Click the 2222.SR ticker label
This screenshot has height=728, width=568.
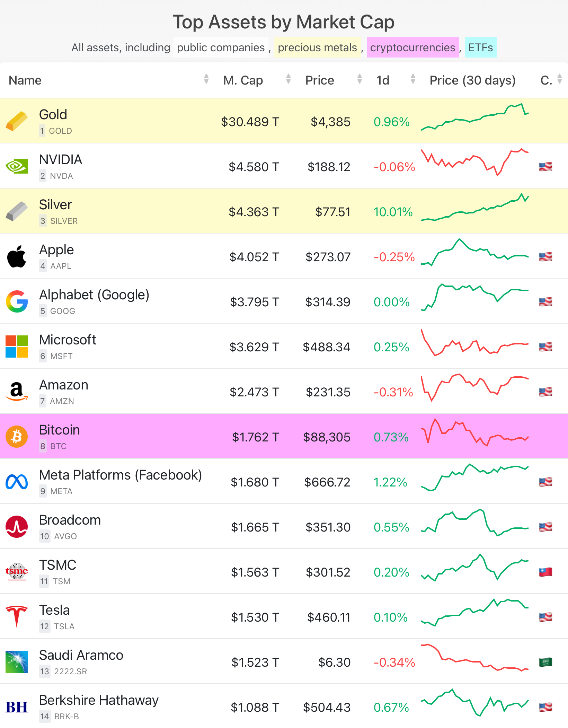(71, 671)
